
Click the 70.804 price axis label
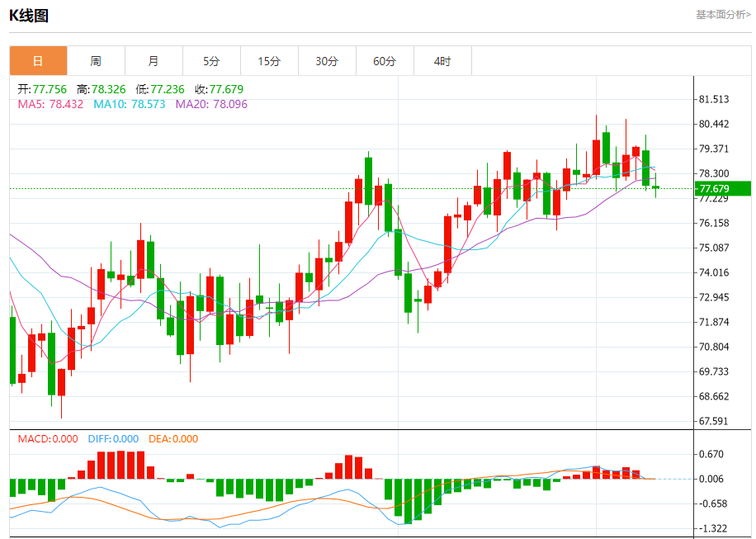point(714,347)
